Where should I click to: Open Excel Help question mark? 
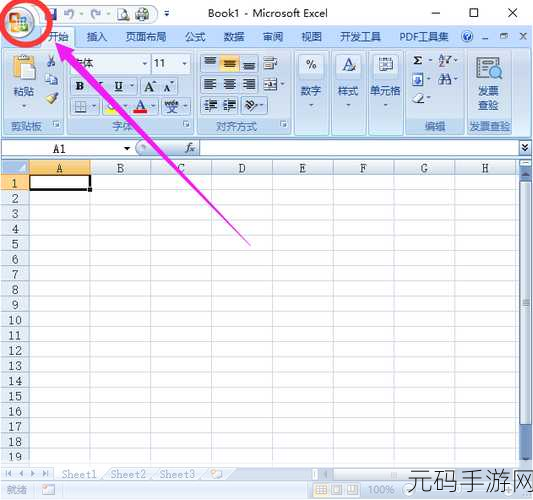point(467,36)
